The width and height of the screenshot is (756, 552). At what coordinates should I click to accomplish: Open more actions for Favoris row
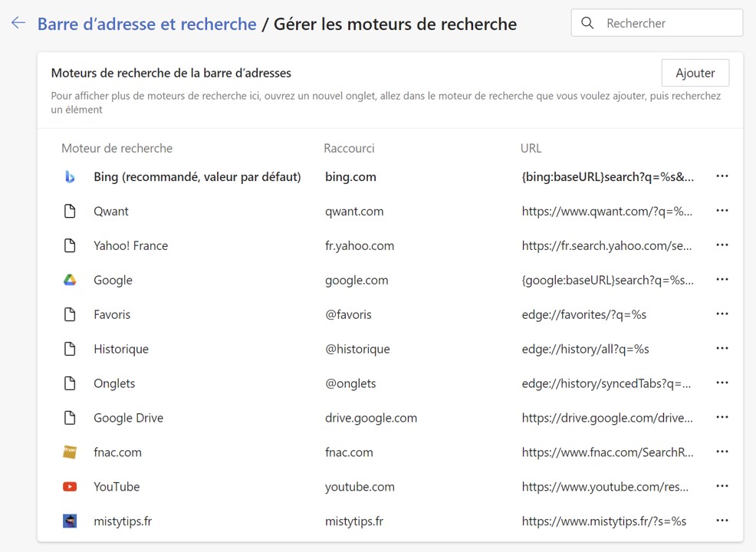721,314
